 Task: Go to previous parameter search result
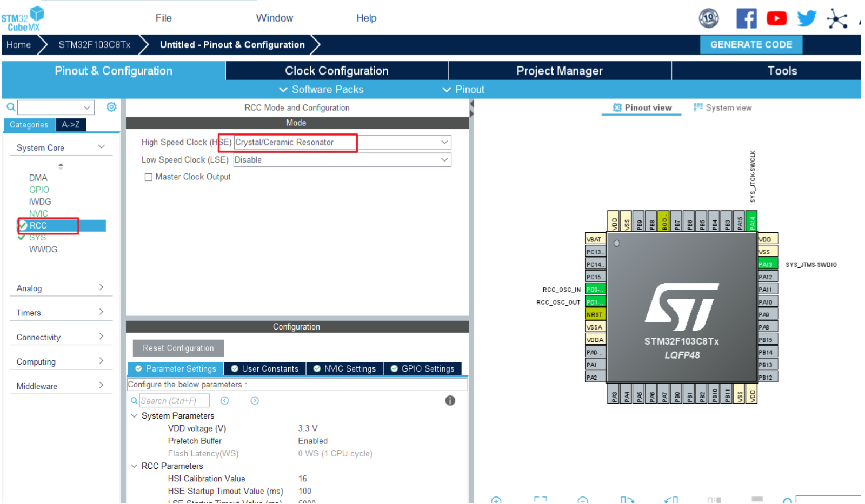point(225,400)
